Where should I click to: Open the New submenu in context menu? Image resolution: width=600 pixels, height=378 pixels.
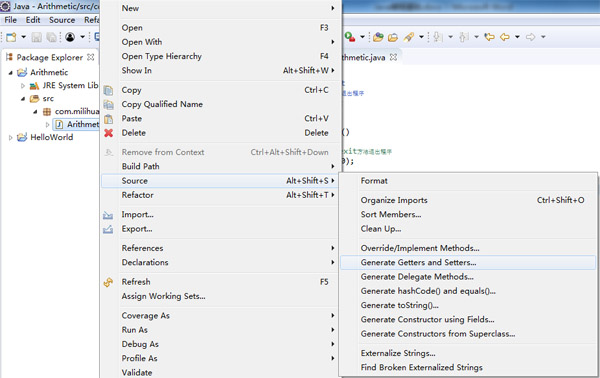(x=220, y=8)
